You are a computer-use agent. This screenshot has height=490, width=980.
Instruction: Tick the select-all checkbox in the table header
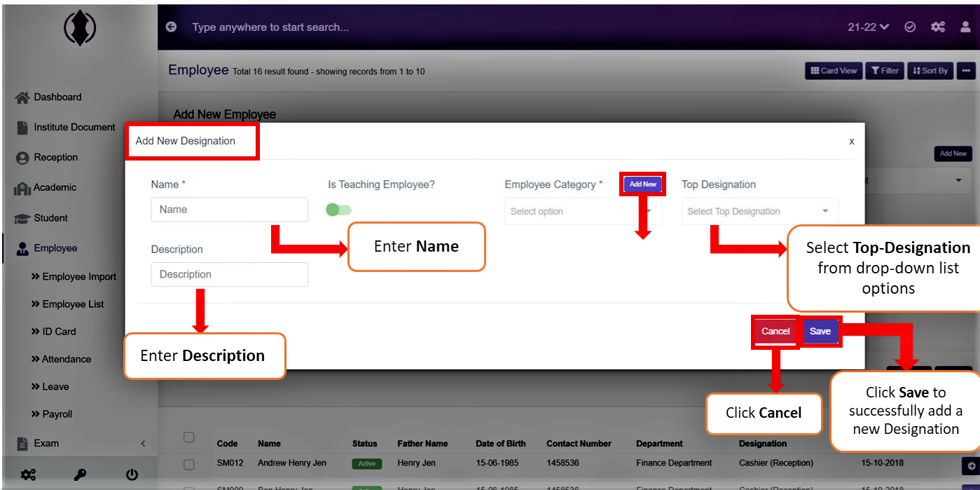pos(188,437)
